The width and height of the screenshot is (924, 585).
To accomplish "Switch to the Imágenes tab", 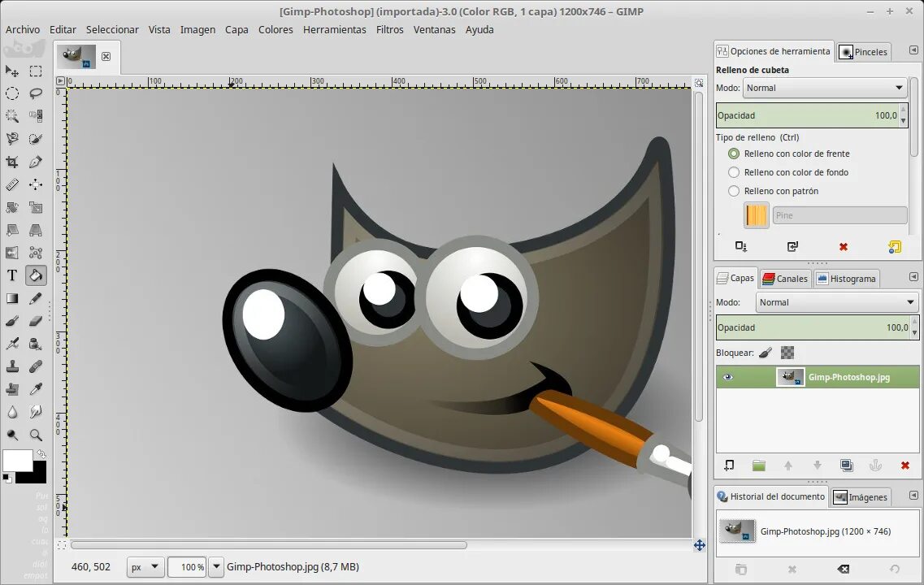I will [861, 497].
